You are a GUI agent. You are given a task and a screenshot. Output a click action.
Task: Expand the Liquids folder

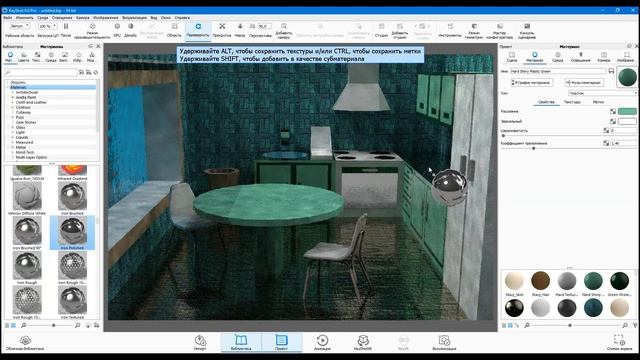coord(12,138)
